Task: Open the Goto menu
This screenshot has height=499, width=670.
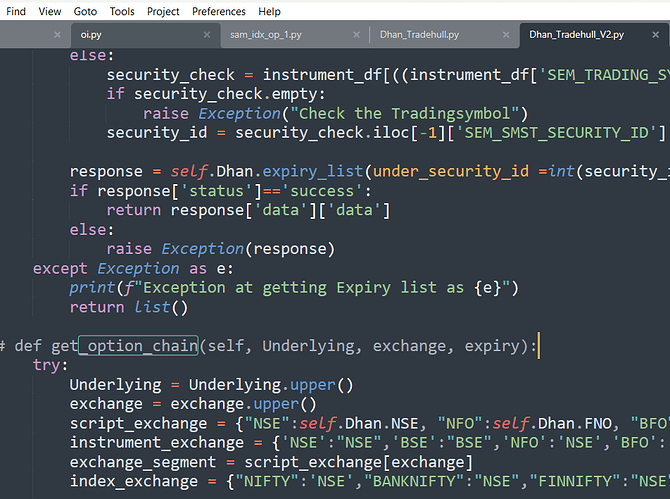Action: [x=85, y=12]
